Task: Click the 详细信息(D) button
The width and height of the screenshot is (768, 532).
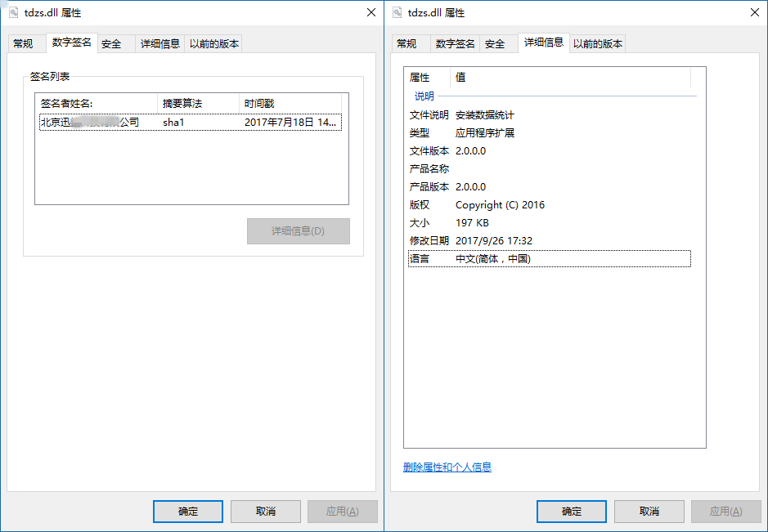Action: pyautogui.click(x=298, y=231)
